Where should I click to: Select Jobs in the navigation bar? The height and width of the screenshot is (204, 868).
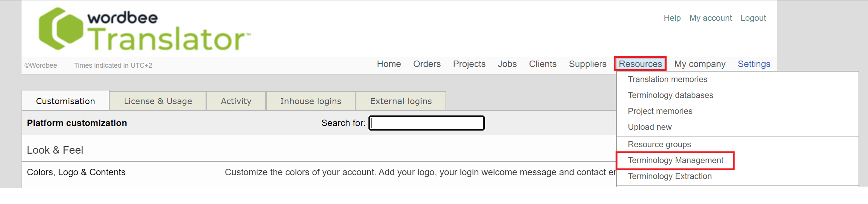507,64
